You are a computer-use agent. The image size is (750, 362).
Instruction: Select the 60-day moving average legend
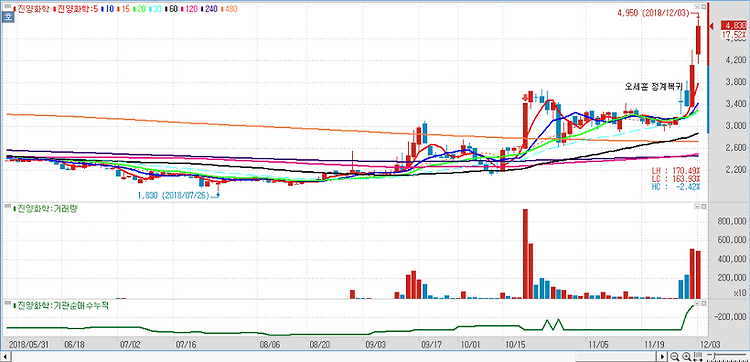point(171,9)
